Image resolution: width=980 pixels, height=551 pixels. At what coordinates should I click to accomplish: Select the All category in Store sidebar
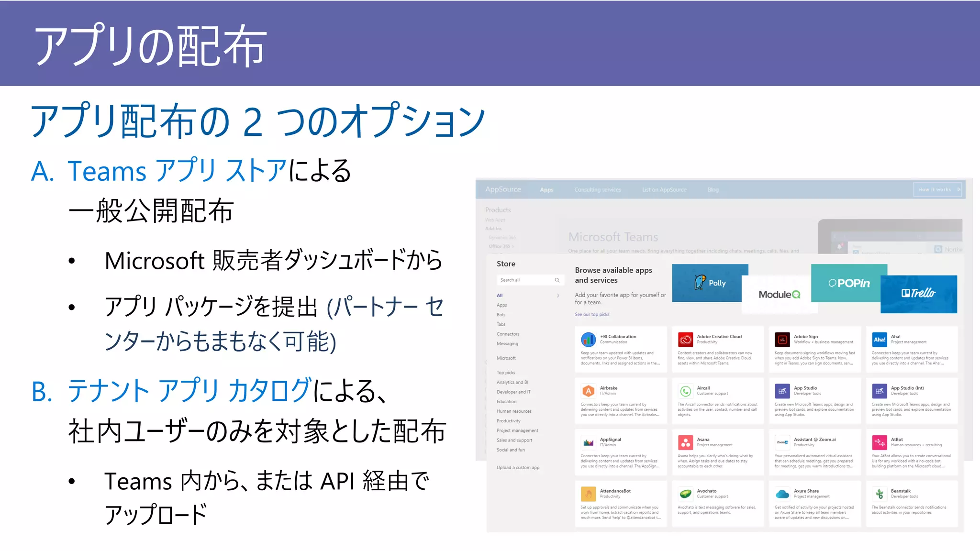click(x=500, y=296)
